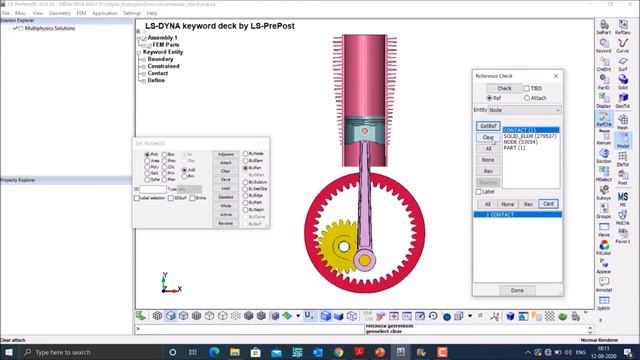The width and height of the screenshot is (640, 360).
Task: Click the Check button
Action: (x=504, y=88)
